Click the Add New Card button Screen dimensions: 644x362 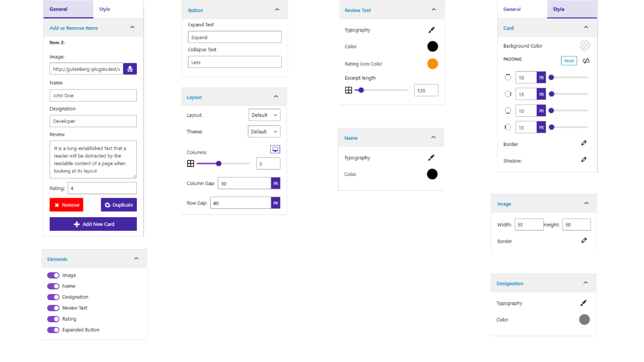(93, 224)
